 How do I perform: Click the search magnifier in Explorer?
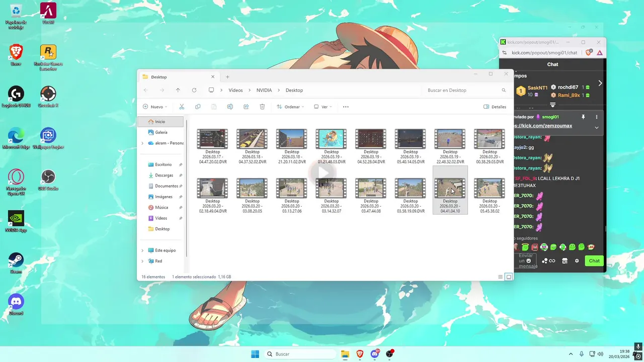pos(504,90)
